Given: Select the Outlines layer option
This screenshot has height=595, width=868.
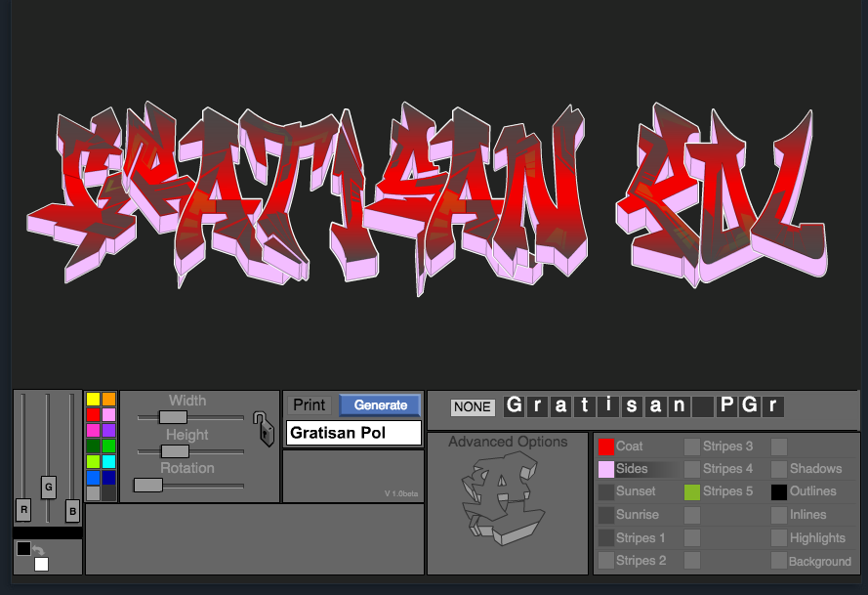Looking at the screenshot, I should (812, 491).
